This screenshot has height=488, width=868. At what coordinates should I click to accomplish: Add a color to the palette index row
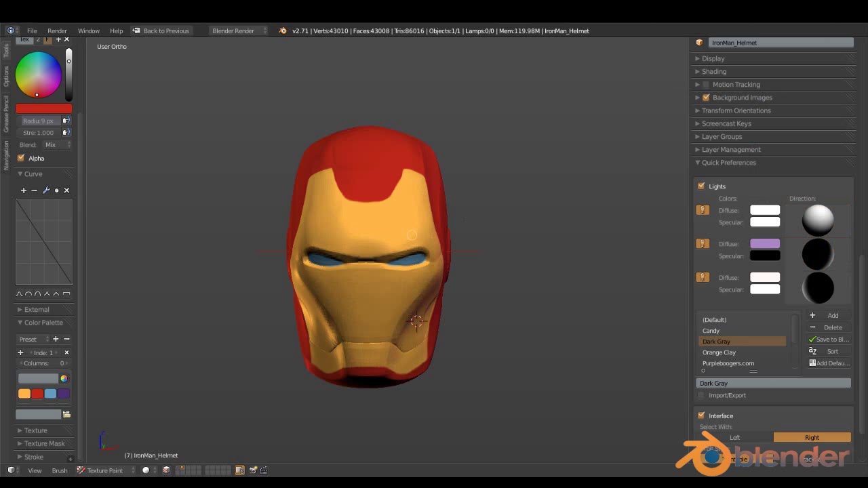20,352
